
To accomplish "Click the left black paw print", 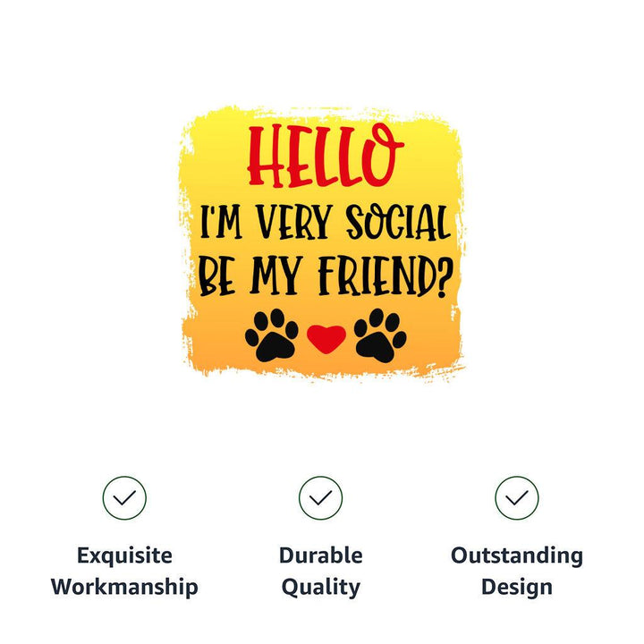I will point(272,335).
